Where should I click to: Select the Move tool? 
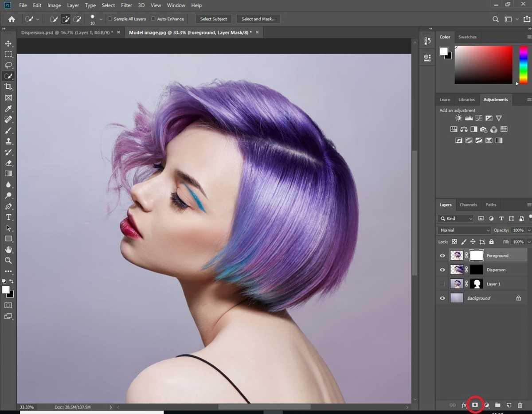click(8, 43)
